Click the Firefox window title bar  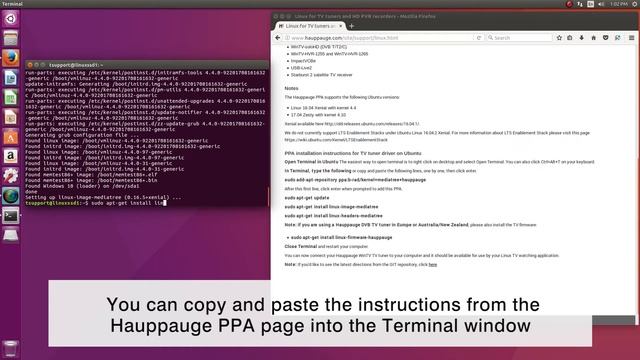455,16
